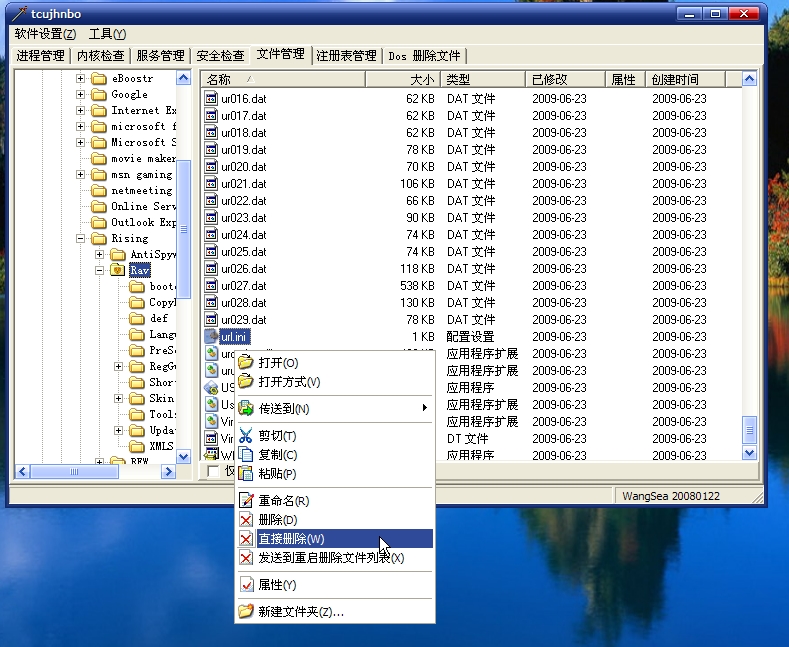The image size is (789, 647).
Task: Select movie maker folder in tree
Action: pyautogui.click(x=143, y=158)
